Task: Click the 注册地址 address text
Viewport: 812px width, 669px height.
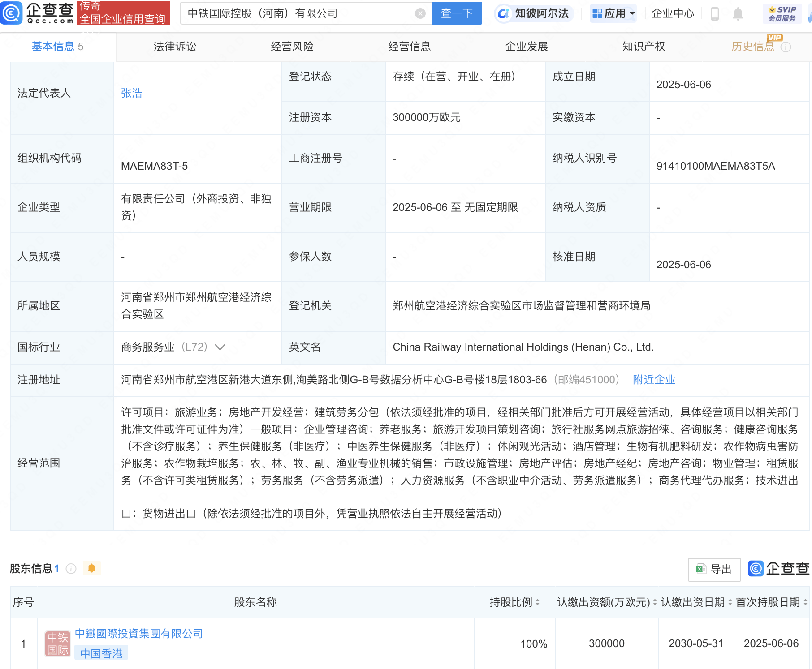Action: 334,380
